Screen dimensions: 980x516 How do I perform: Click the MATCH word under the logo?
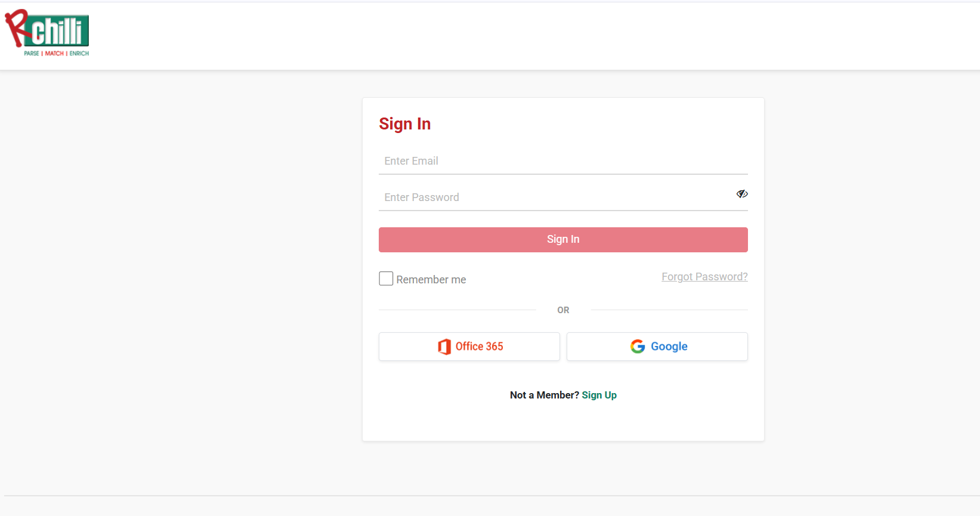click(x=54, y=54)
